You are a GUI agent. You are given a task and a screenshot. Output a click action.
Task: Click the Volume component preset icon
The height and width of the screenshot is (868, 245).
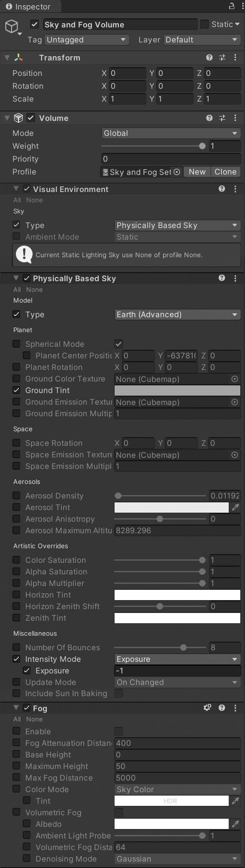[x=222, y=118]
